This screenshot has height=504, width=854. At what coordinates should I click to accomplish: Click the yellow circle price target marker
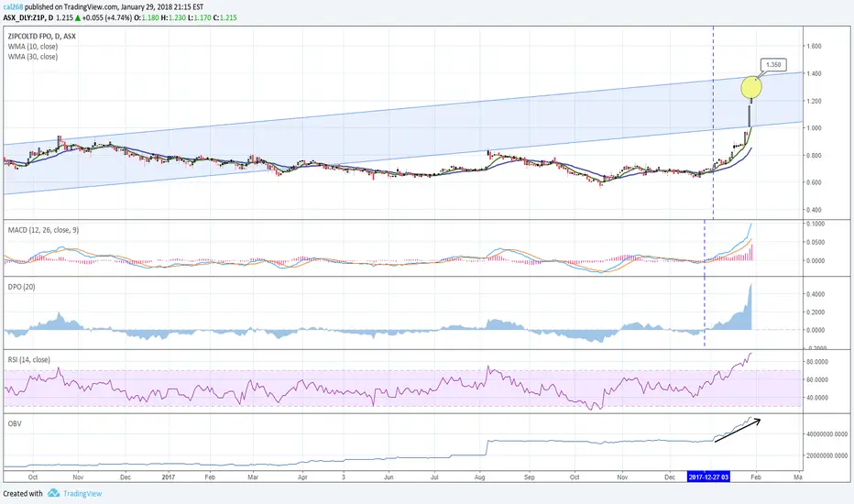[x=751, y=87]
